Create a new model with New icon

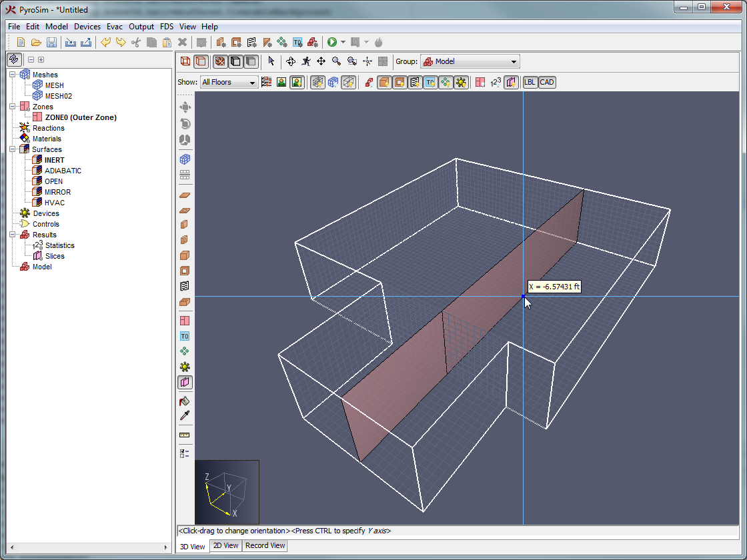click(21, 43)
